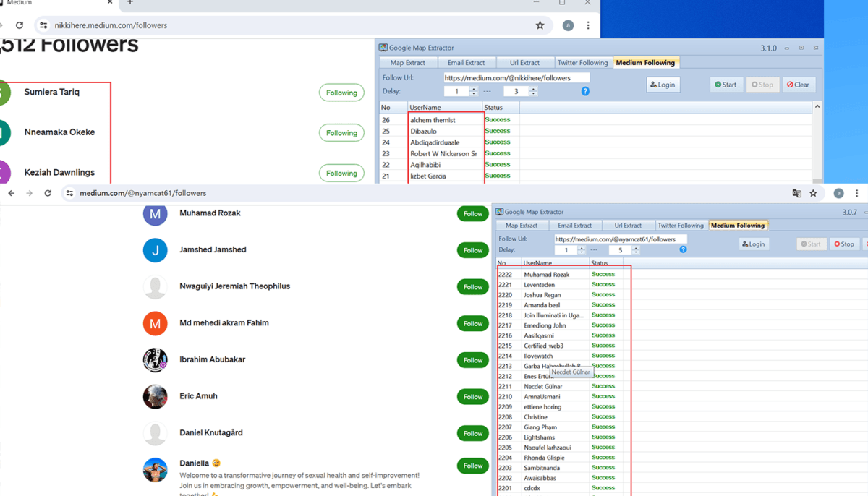Click the scroll-up arrow on the results list

click(x=816, y=106)
